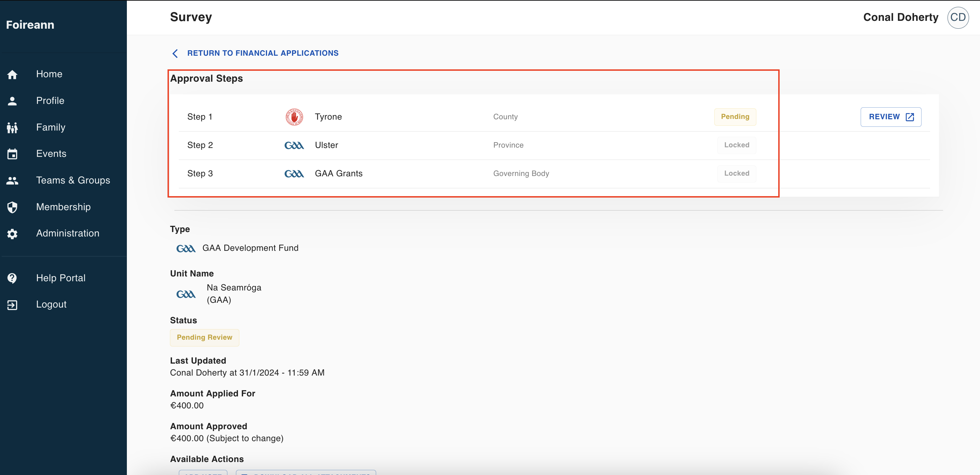Open the Family menu item

[51, 127]
